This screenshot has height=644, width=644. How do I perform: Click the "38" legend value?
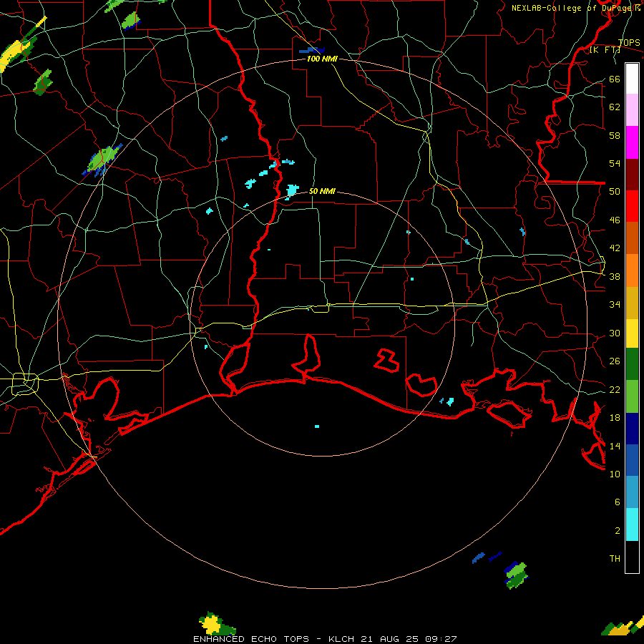(x=615, y=276)
